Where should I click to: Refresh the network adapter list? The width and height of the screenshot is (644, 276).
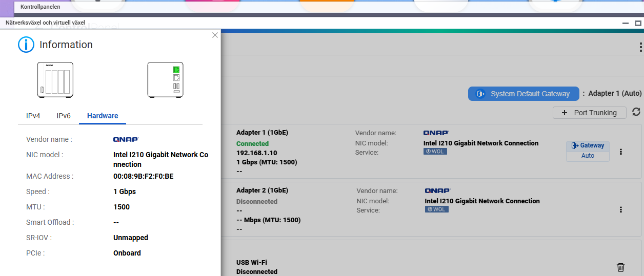(x=636, y=112)
